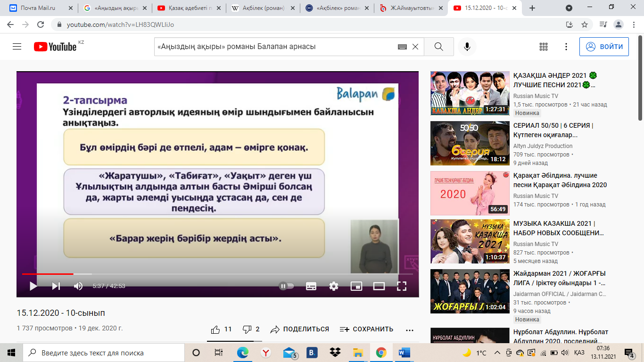This screenshot has height=362, width=644.
Task: Click ПОДЕЛИТЬСЯ to share the video
Action: [x=299, y=329]
